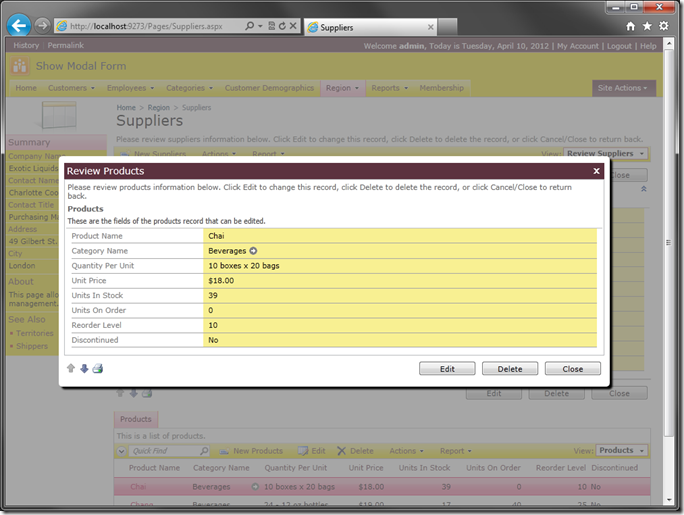Screen dimensions: 684x515
Task: Click the background Edit button under suppliers
Action: click(x=494, y=393)
